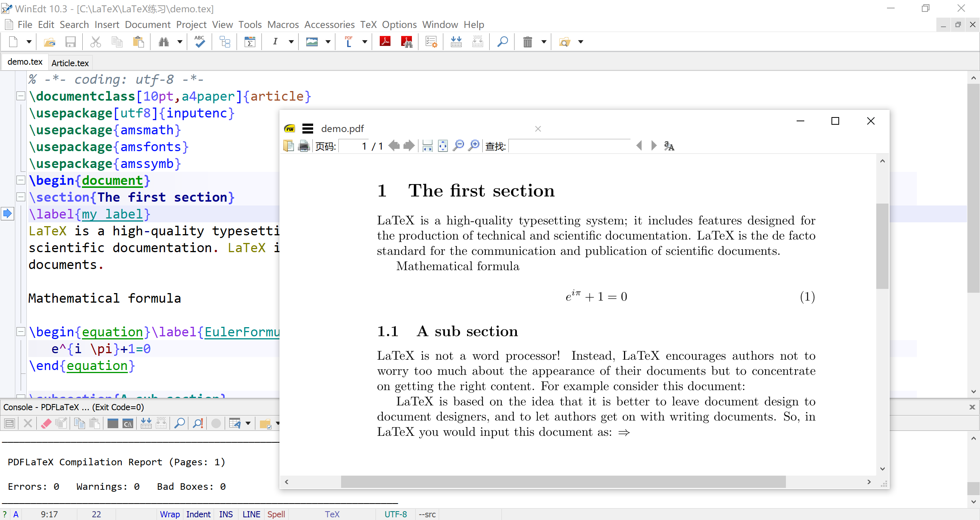The width and height of the screenshot is (980, 520).
Task: Toggle Spell indicator in status bar
Action: click(x=276, y=514)
